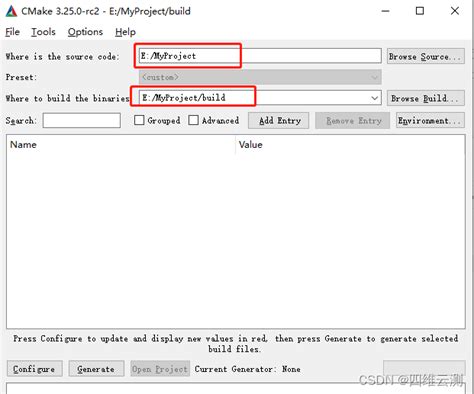474x394 pixels.
Task: Click the CMake logo icon in title bar
Action: pos(11,11)
